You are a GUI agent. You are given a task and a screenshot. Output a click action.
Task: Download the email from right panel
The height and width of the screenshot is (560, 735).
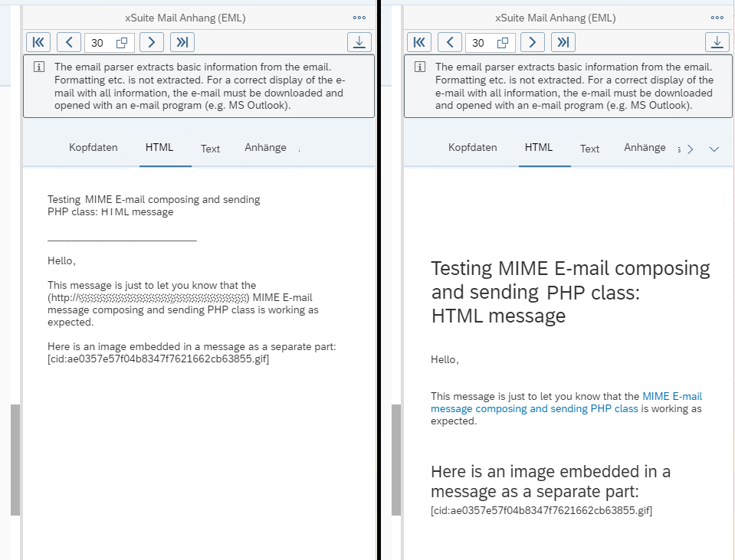pos(717,42)
